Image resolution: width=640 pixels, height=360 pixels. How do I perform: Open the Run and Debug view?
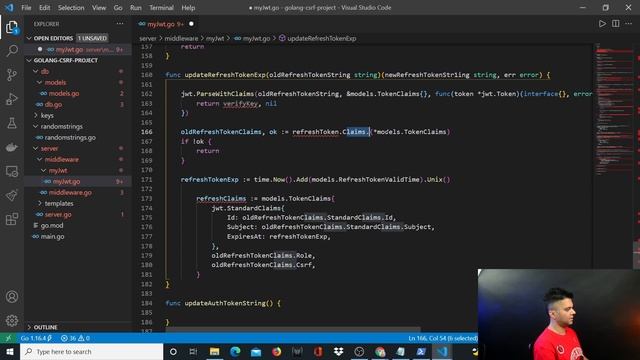(12, 99)
